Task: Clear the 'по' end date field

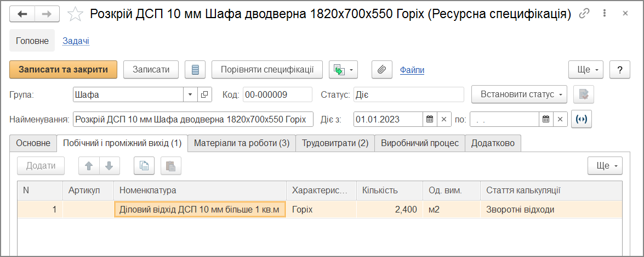Action: click(560, 119)
